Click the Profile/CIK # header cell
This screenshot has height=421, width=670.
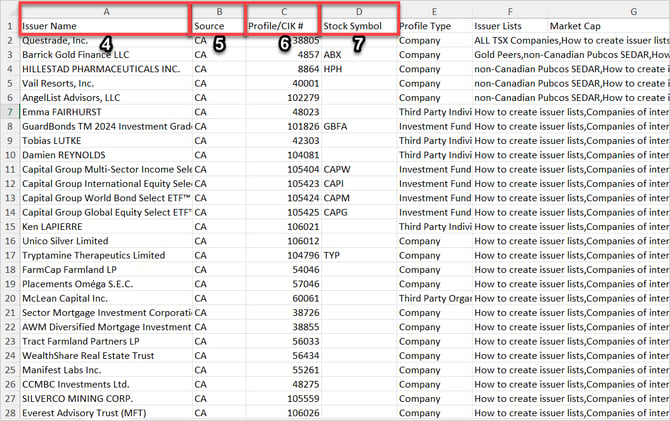point(283,26)
